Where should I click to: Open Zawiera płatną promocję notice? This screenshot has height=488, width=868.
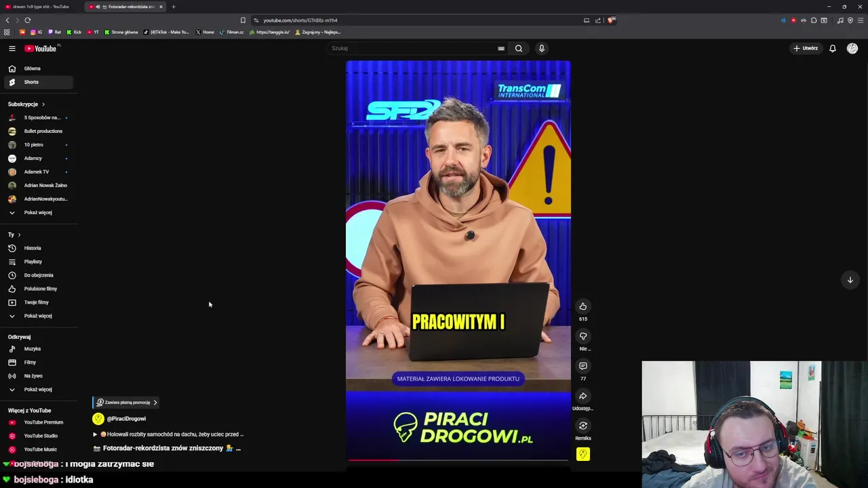[126, 403]
